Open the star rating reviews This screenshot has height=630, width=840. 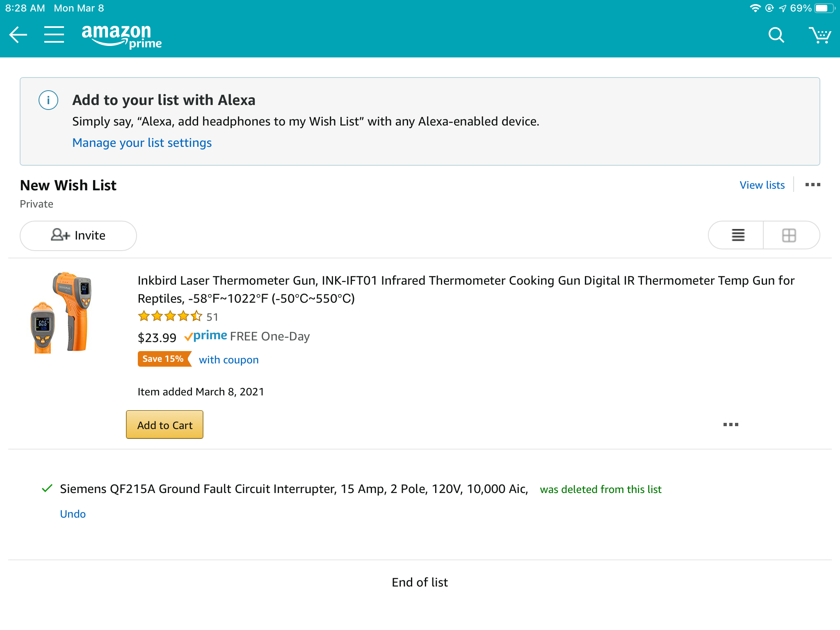pyautogui.click(x=170, y=316)
